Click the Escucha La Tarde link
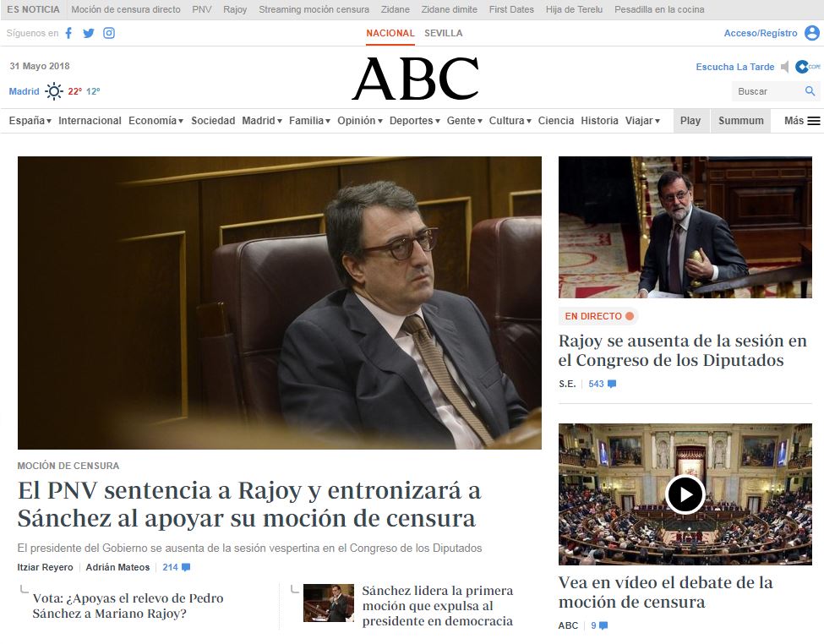This screenshot has width=824, height=644. [735, 67]
